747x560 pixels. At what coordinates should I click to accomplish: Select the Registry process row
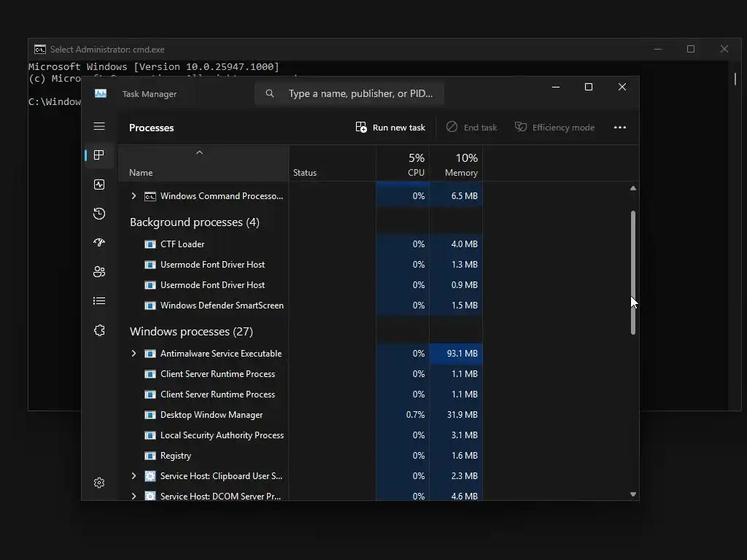(x=300, y=456)
